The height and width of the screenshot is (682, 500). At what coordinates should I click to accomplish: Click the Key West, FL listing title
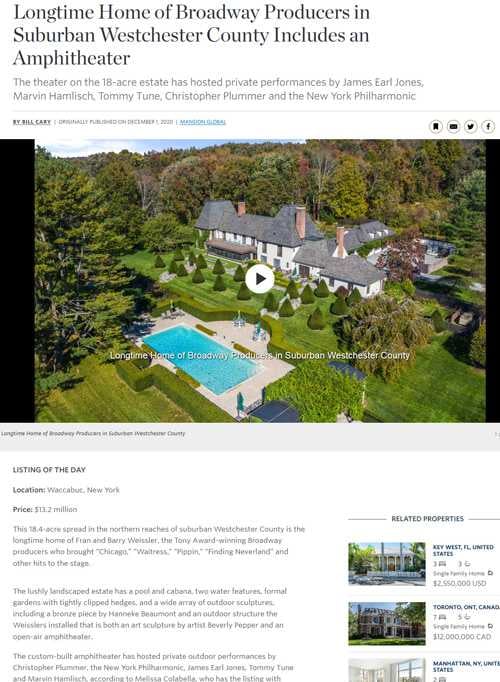click(x=463, y=550)
